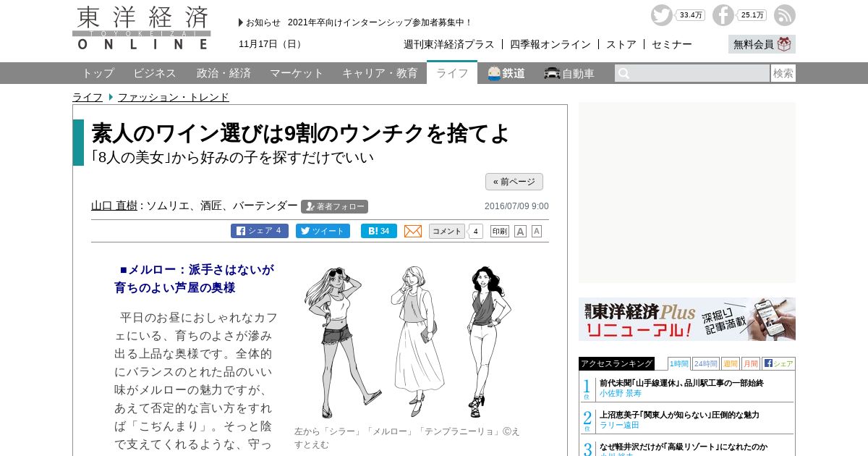Open the RSS feed icon
The width and height of the screenshot is (868, 456).
coord(785,15)
